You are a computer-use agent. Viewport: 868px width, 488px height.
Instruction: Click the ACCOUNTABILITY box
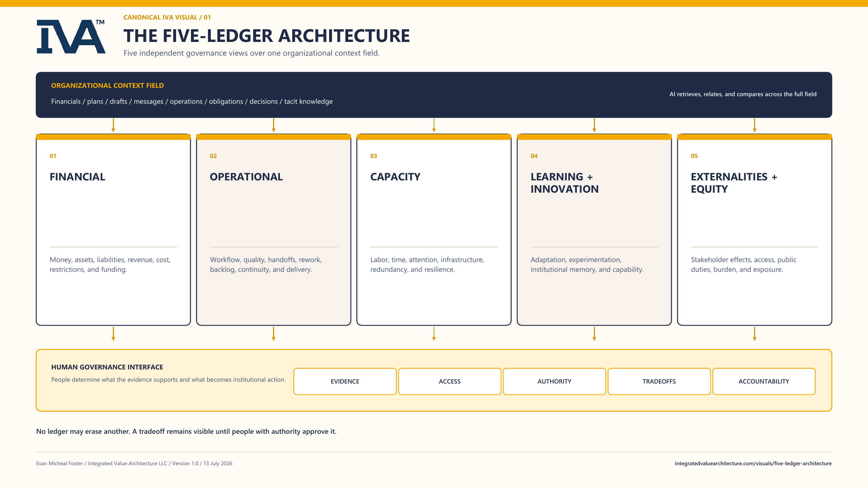764,381
